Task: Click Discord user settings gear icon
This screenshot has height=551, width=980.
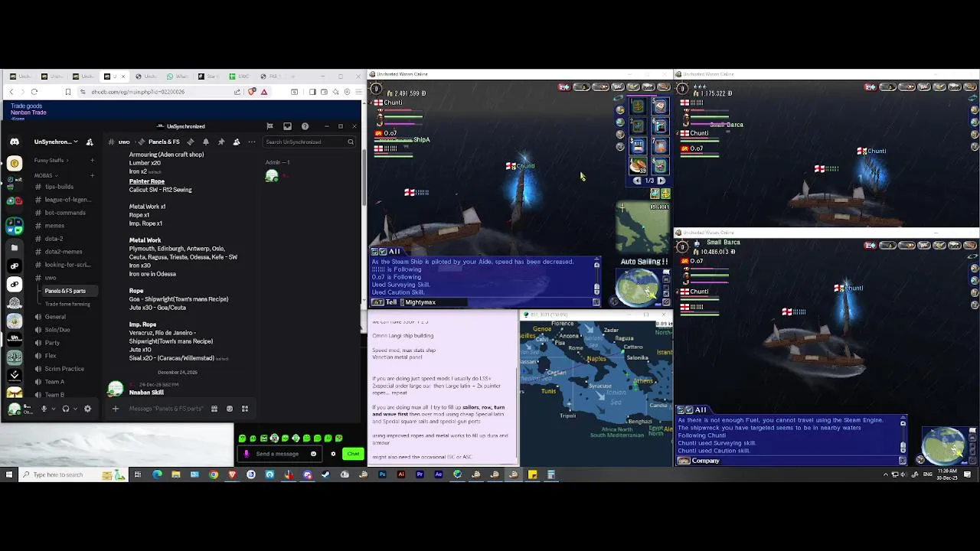Action: pyautogui.click(x=87, y=409)
